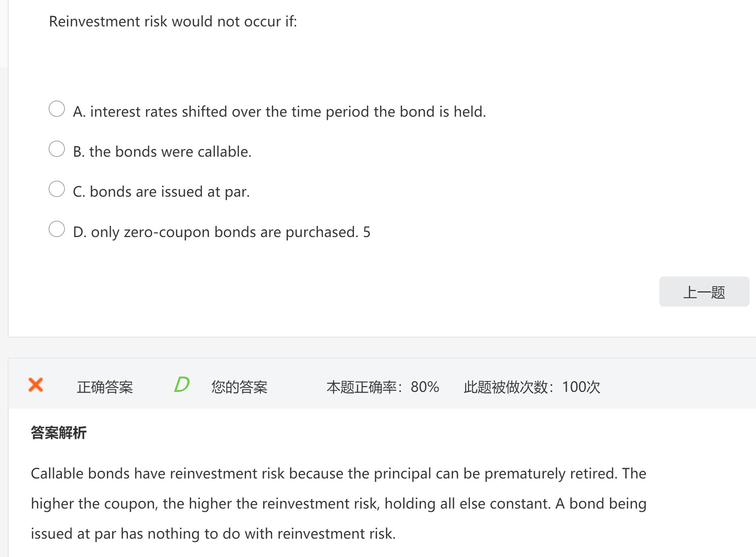Click the 此题被做次数 100次 counter
This screenshot has width=756, height=557.
[532, 387]
